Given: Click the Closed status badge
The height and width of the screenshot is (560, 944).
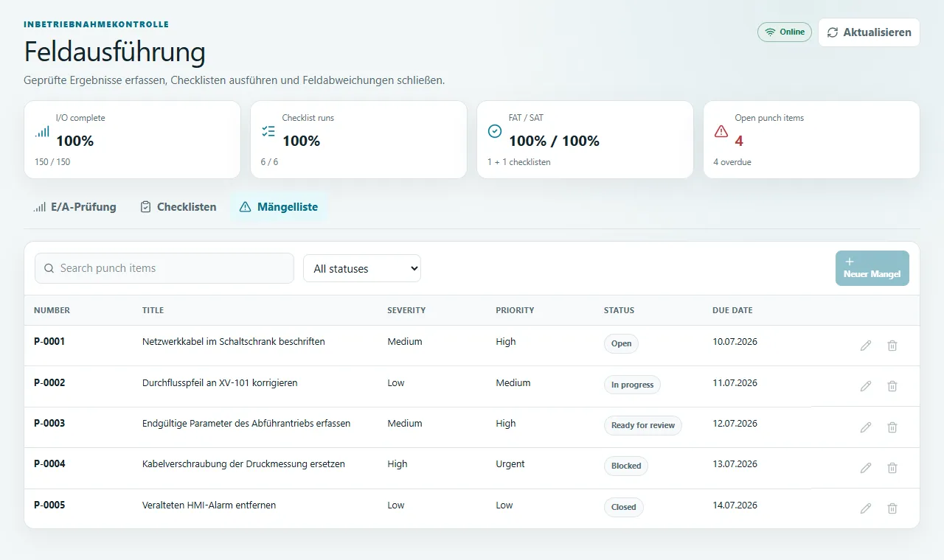Looking at the screenshot, I should tap(624, 507).
